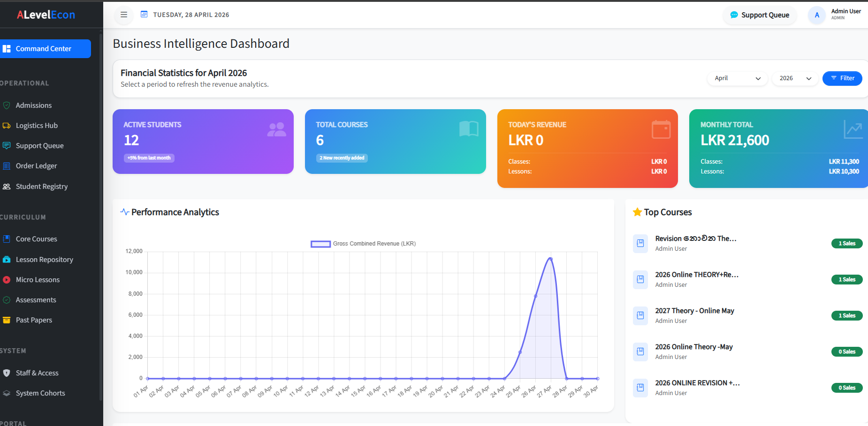This screenshot has height=426, width=868.
Task: Click the Monthly Total chart icon
Action: [853, 129]
